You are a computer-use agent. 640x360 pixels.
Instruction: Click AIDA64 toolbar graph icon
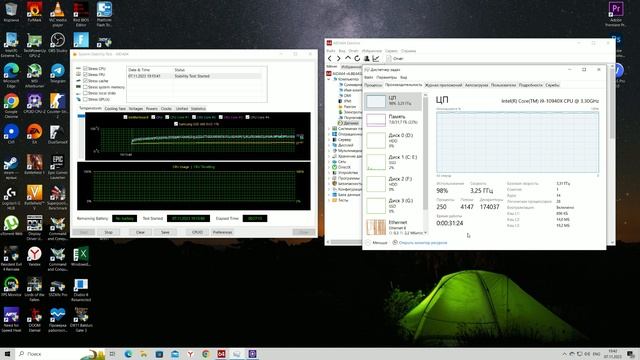[376, 59]
